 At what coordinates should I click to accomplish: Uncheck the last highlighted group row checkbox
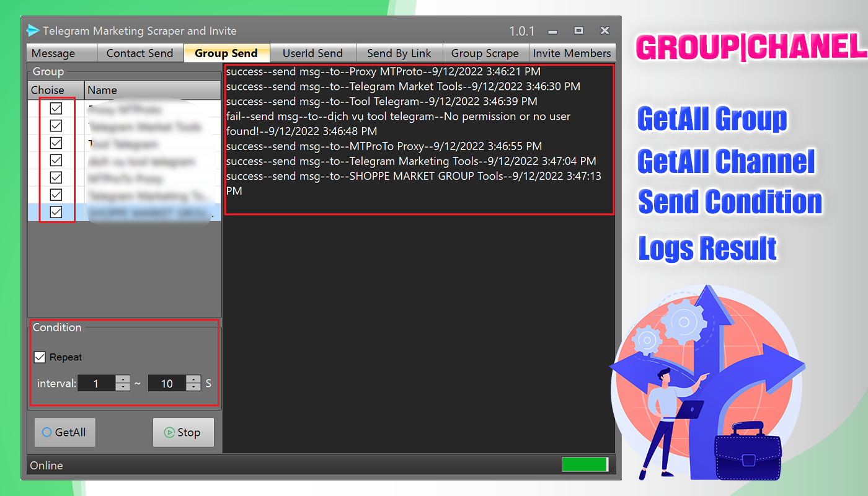click(56, 212)
